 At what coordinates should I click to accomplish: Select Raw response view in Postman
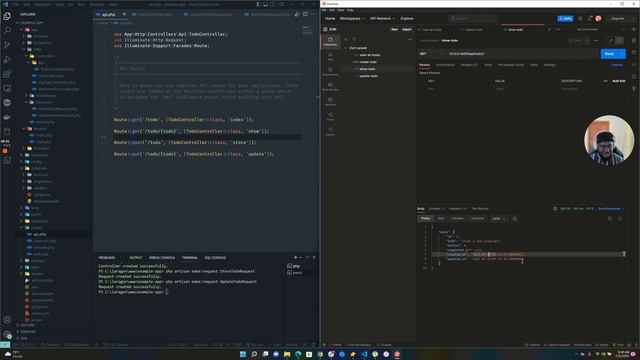(x=440, y=218)
